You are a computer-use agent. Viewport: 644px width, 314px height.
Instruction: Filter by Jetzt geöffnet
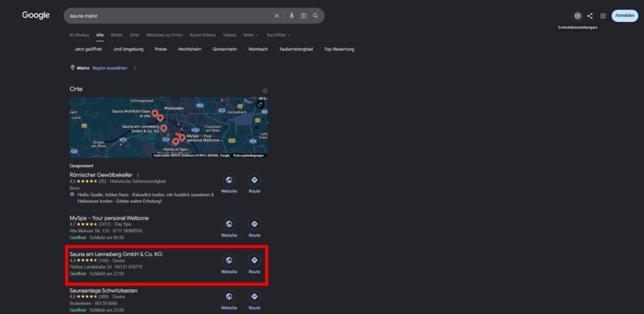[88, 49]
